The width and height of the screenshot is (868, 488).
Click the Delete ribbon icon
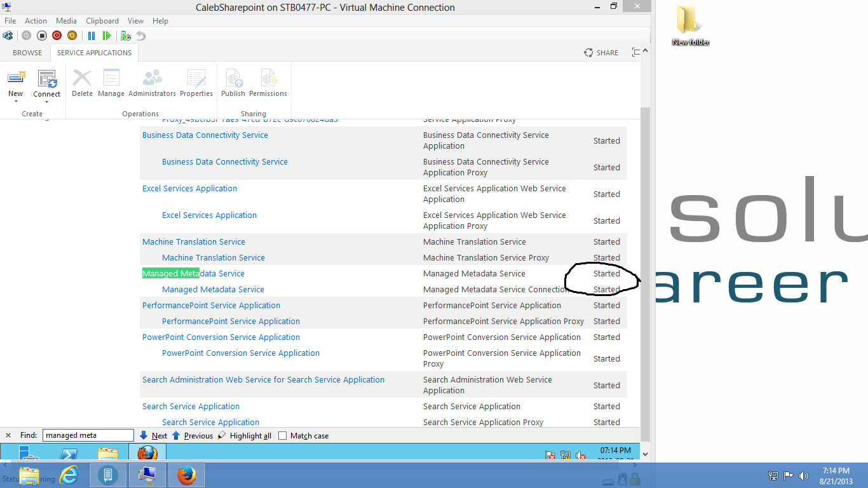pyautogui.click(x=82, y=78)
